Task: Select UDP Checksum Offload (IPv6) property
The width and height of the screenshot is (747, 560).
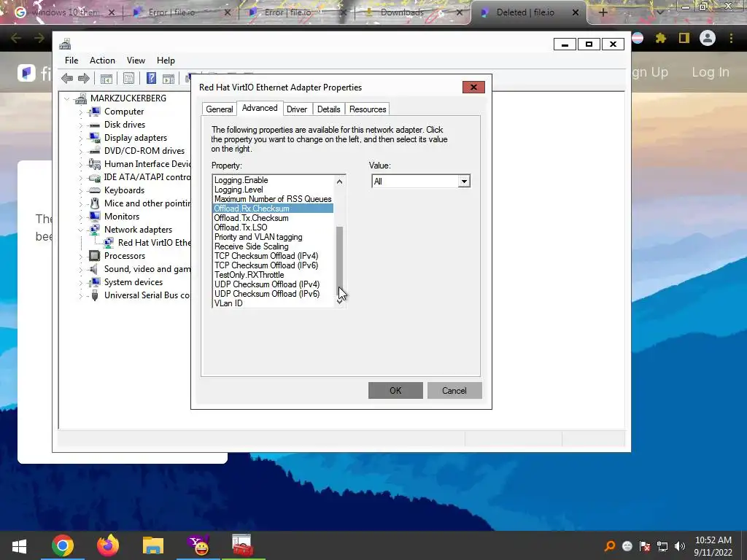Action: [x=267, y=294]
